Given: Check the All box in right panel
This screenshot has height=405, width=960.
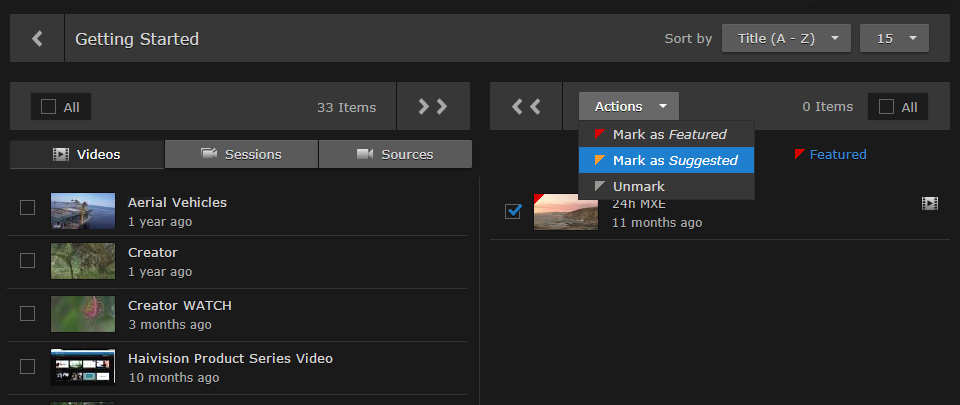Looking at the screenshot, I should coord(885,107).
